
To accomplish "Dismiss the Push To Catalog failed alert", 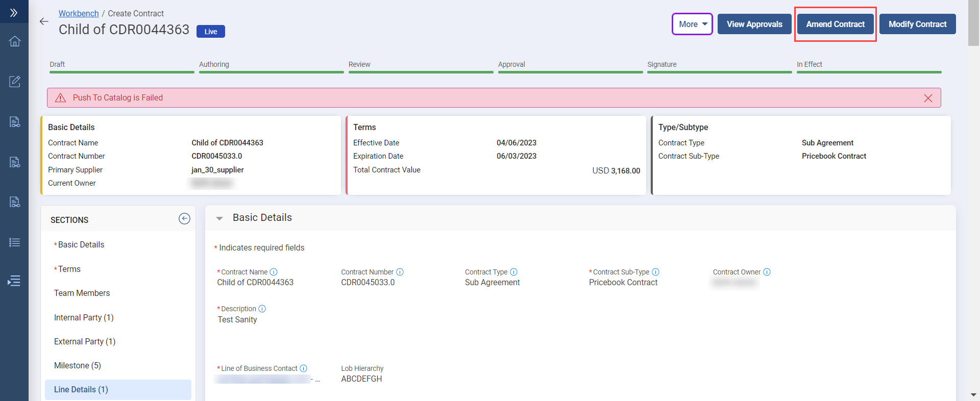I will (927, 98).
